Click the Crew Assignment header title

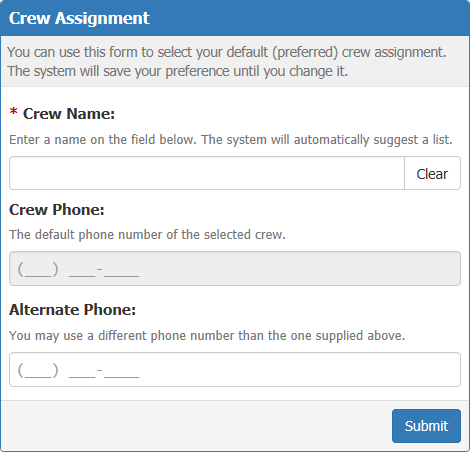(x=79, y=18)
